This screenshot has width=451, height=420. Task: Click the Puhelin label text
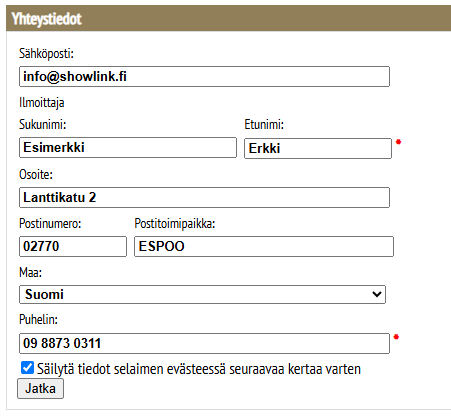point(38,319)
